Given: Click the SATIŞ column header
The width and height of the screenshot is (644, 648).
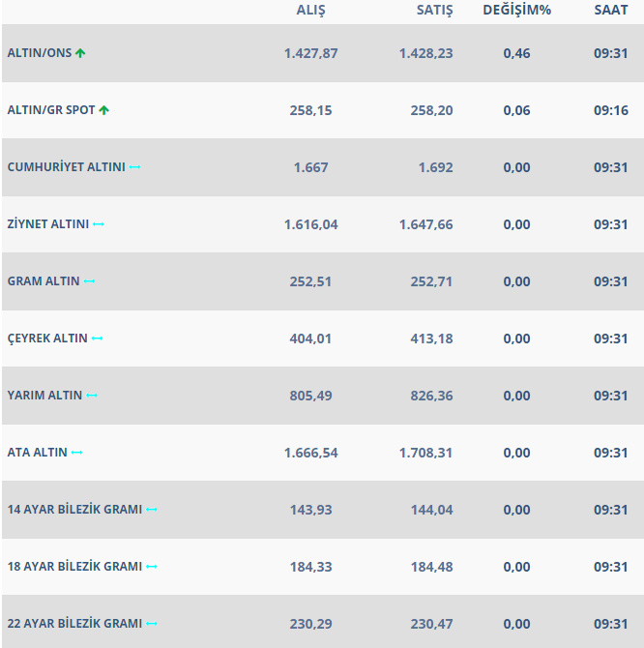Looking at the screenshot, I should [x=425, y=10].
